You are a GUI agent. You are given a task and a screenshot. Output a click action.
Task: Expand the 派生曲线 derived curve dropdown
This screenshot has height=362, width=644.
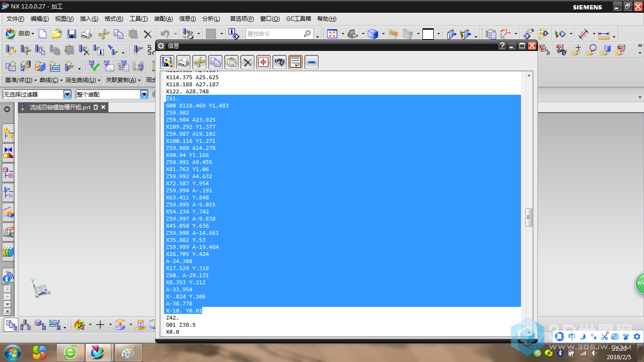83,80
